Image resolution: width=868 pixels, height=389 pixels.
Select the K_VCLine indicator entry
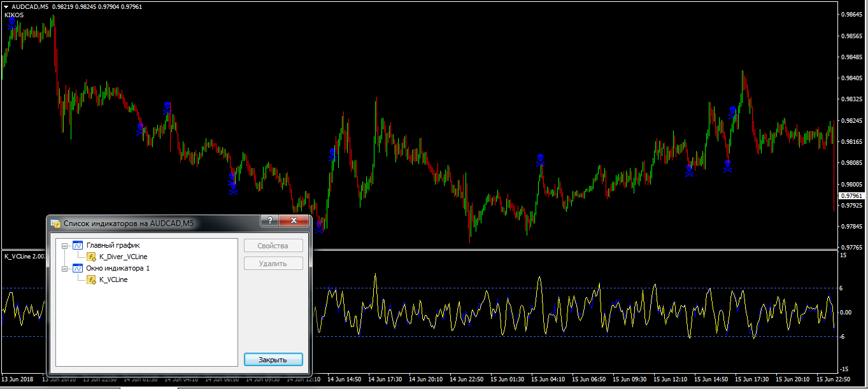113,279
